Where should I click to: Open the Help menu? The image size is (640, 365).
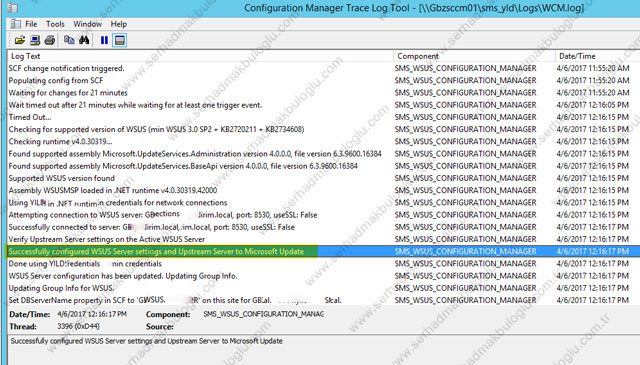tap(119, 24)
